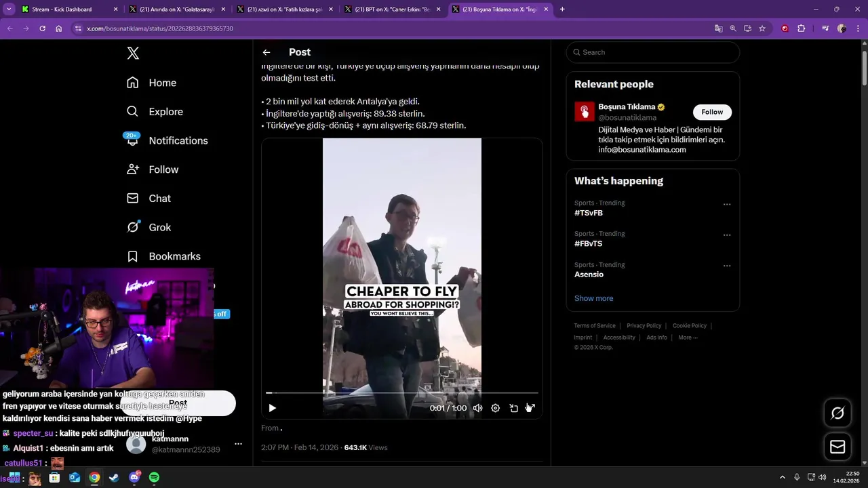Open the tab search dropdown arrow
Screen dimensions: 868x488
[9, 9]
